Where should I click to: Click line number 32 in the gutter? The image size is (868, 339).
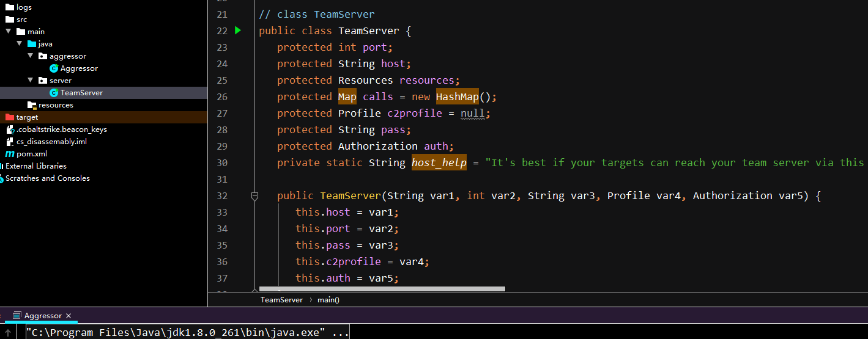(221, 195)
